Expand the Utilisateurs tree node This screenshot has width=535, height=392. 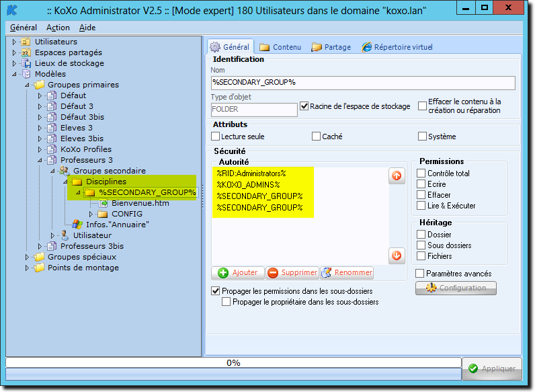[x=14, y=42]
